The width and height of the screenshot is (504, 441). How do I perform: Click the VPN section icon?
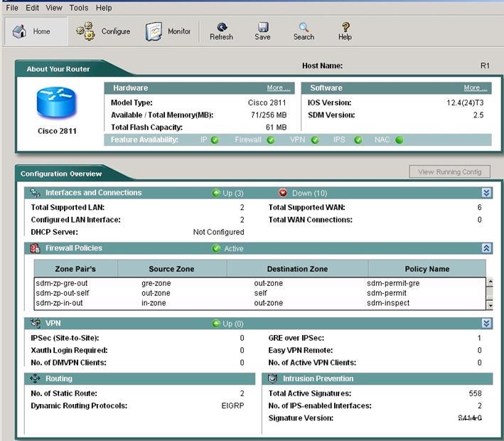(35, 323)
